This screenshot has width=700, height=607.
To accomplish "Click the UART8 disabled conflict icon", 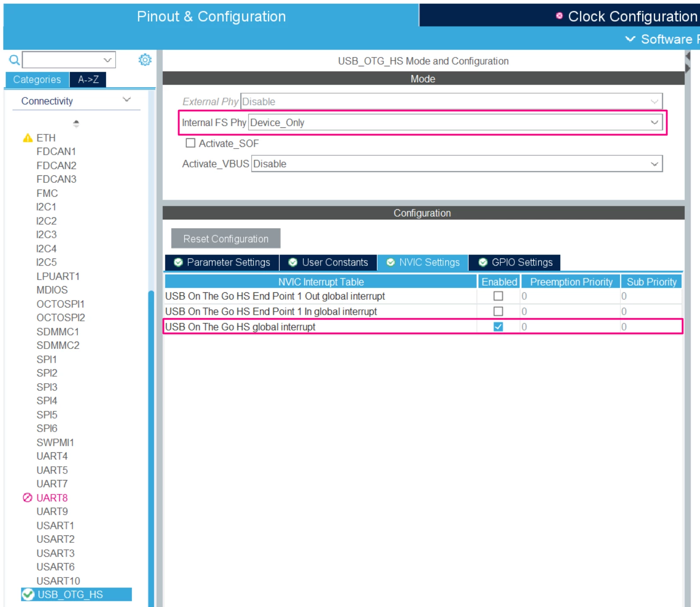I will coord(27,498).
